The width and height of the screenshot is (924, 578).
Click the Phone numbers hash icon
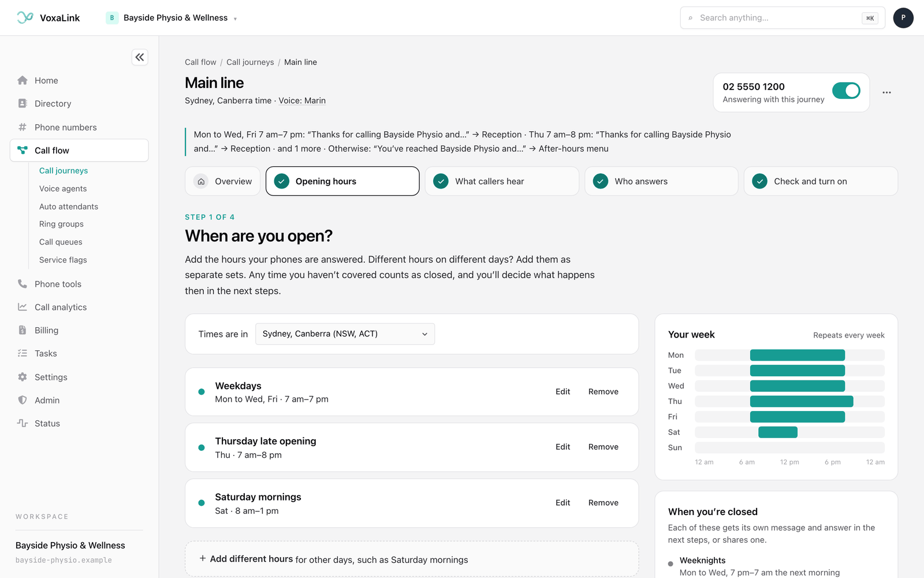[23, 127]
